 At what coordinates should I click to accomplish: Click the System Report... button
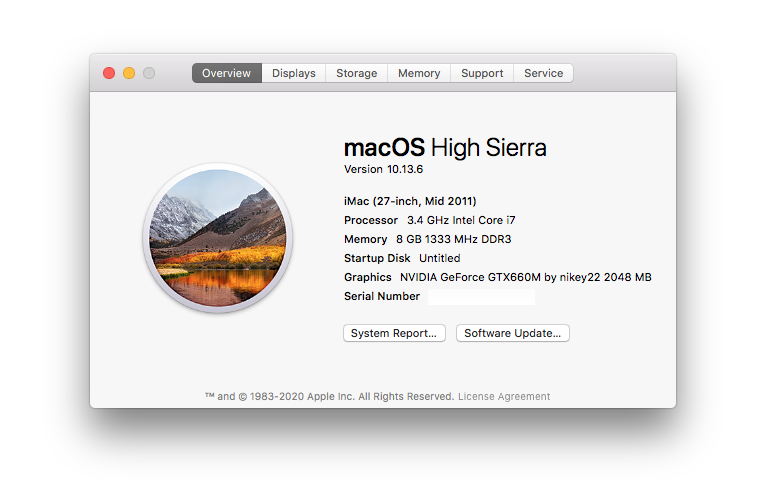click(x=394, y=333)
